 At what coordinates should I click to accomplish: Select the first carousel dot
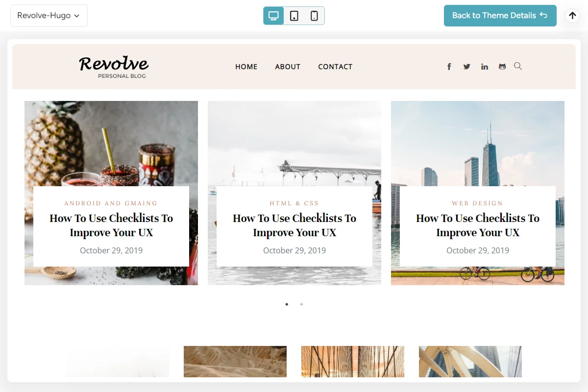point(287,304)
